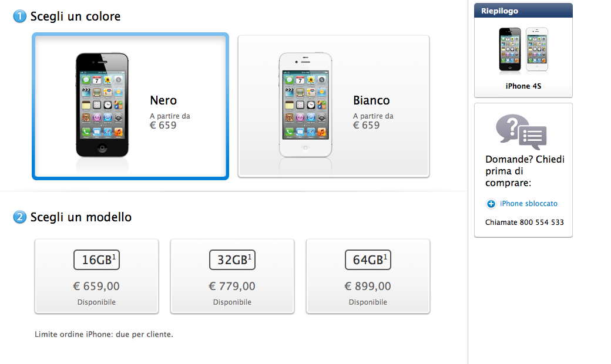Click the blue plus icon beside iPhone sbloccato
The height and width of the screenshot is (364, 611).
pyautogui.click(x=491, y=204)
